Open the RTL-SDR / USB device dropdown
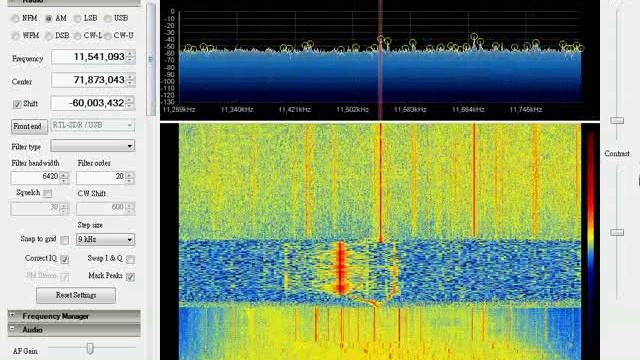 point(93,125)
